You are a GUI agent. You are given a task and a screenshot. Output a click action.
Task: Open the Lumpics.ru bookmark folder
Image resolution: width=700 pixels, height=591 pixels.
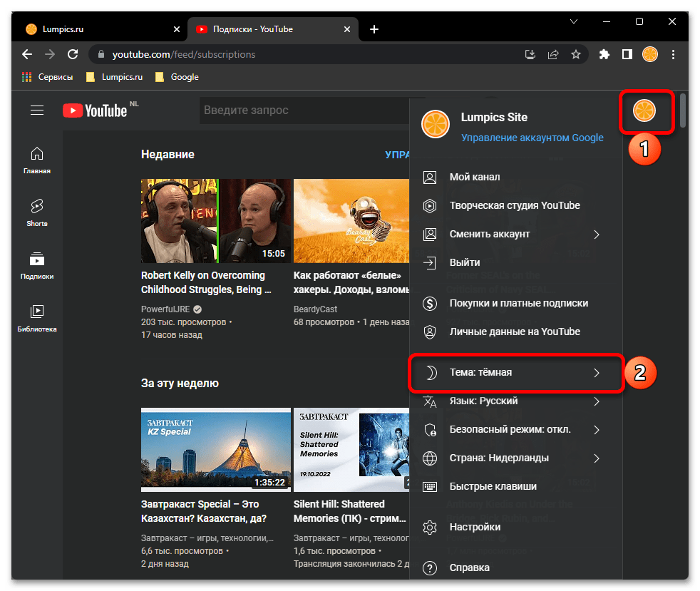114,77
